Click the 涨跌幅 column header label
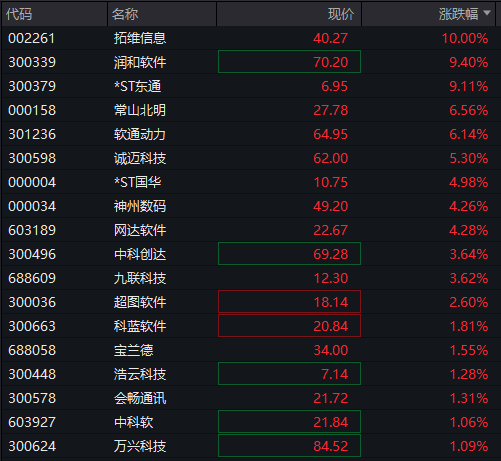The width and height of the screenshot is (501, 461). 458,14
